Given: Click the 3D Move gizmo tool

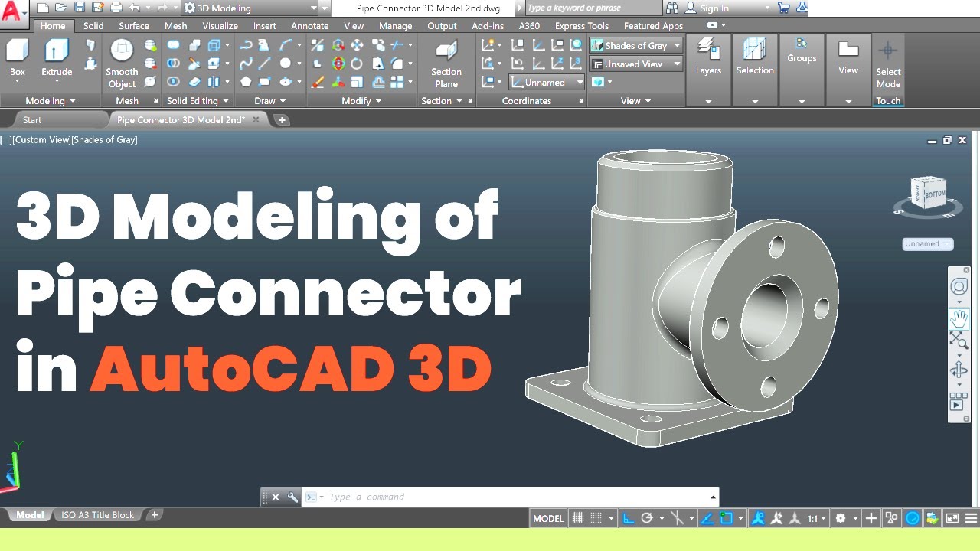Looking at the screenshot, I should (338, 44).
